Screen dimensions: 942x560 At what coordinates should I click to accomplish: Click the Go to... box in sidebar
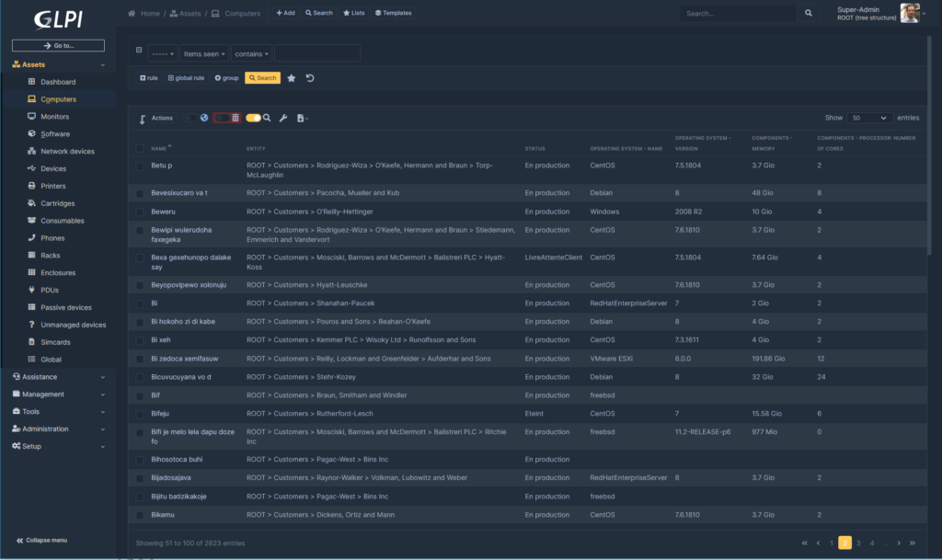pos(58,46)
